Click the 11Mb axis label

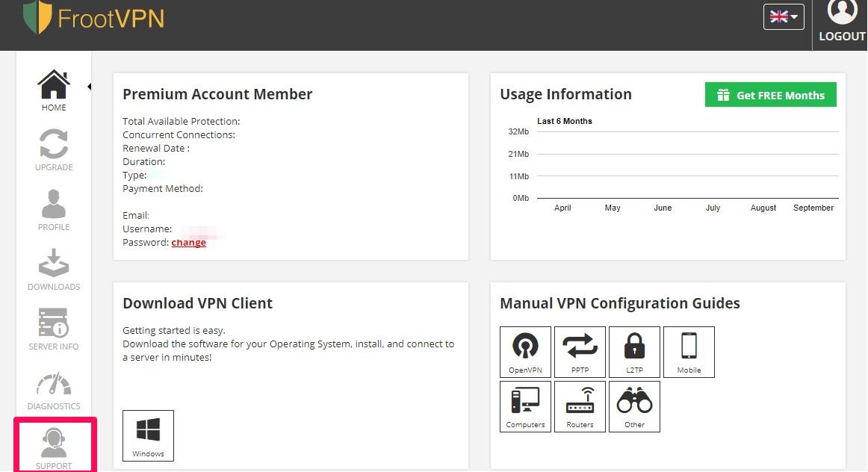pyautogui.click(x=518, y=176)
